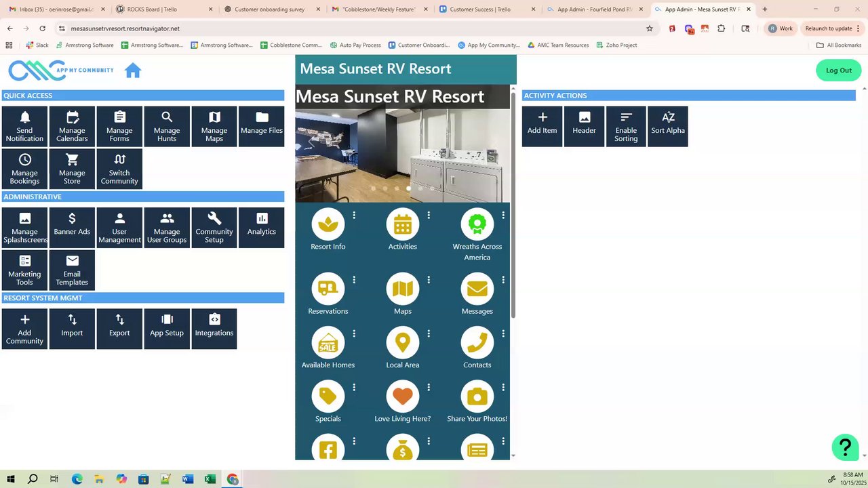Open App Setup tile
This screenshot has height=488, width=868.
(167, 329)
